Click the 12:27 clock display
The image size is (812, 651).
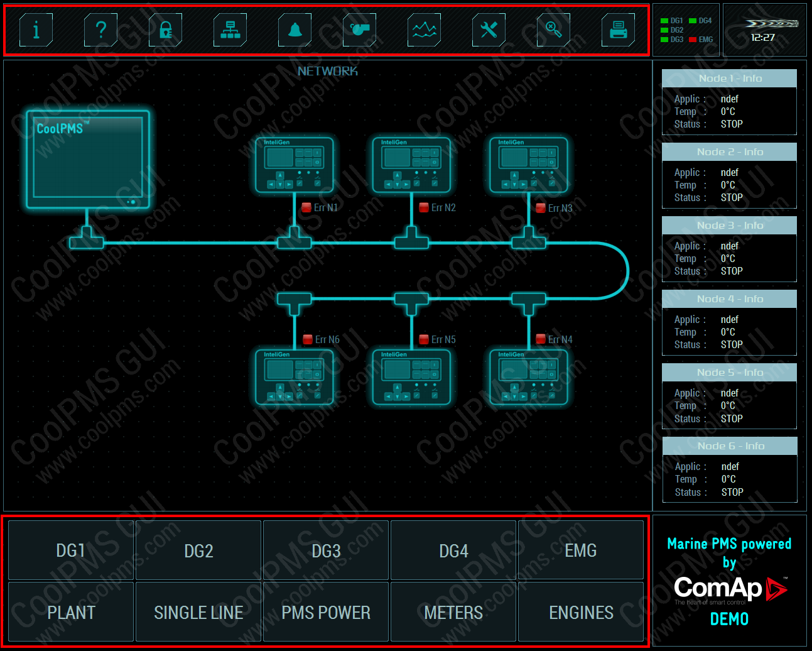[x=763, y=38]
